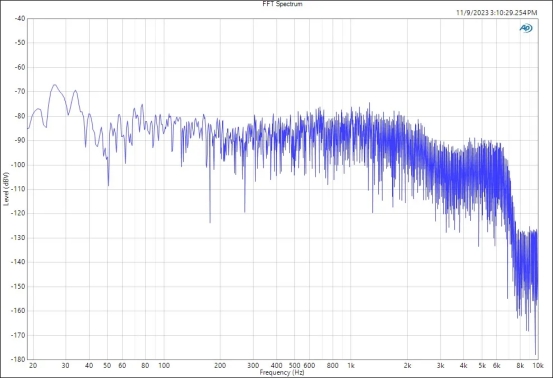
Task: Click the 20 Hz frequency tick label
Action: [x=33, y=366]
